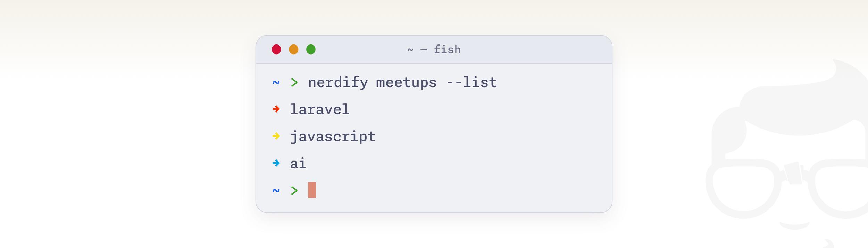
Task: Click the green chevron on the first prompt
Action: click(x=294, y=83)
